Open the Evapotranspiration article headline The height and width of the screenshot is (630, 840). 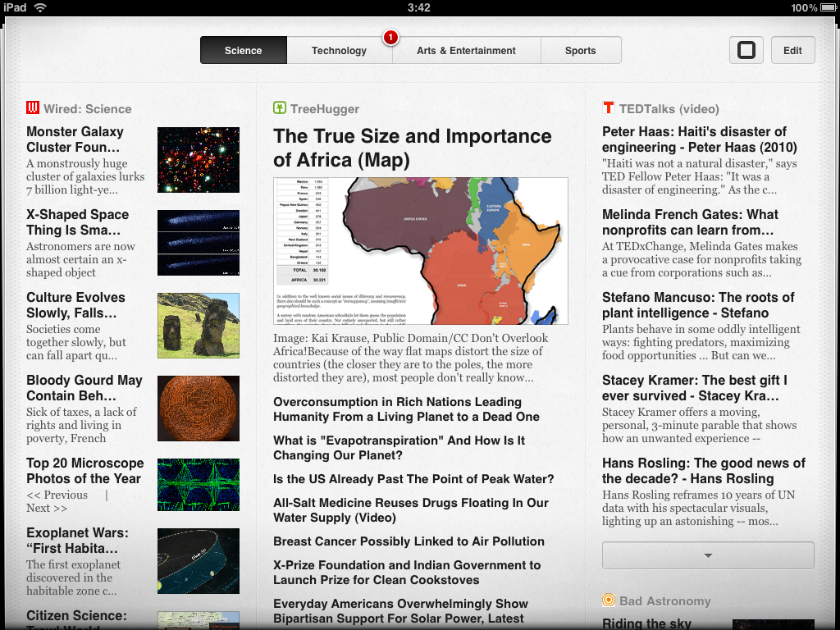click(x=399, y=448)
